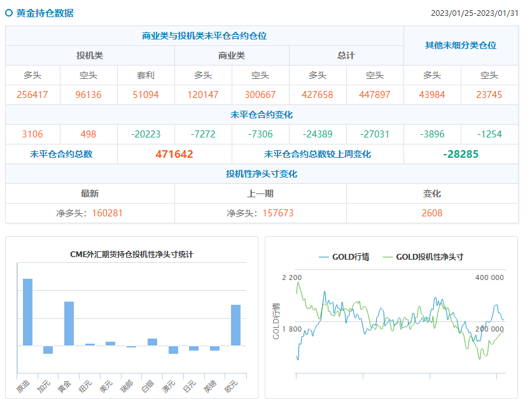Image resolution: width=532 pixels, height=399 pixels.
Task: Click the weekly change value -28285
Action: pyautogui.click(x=461, y=154)
